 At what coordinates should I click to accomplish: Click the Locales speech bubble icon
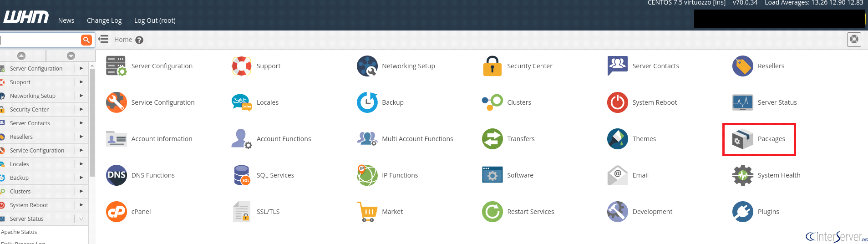[x=242, y=102]
